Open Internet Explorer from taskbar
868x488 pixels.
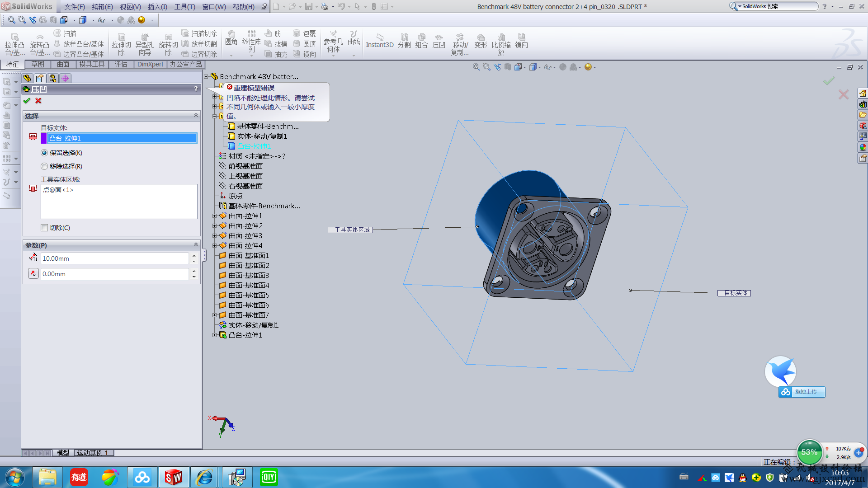(204, 477)
